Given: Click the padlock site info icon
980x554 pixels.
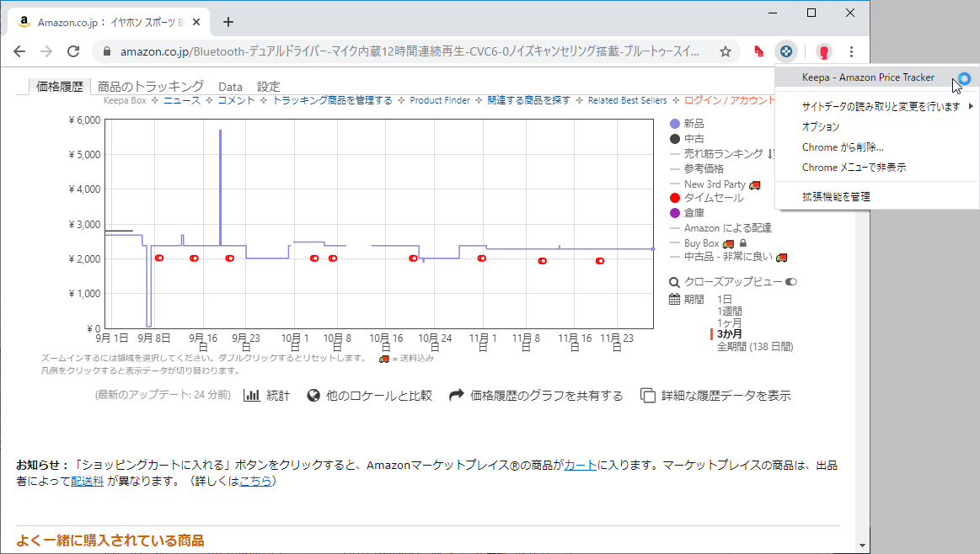Looking at the screenshot, I should point(107,51).
